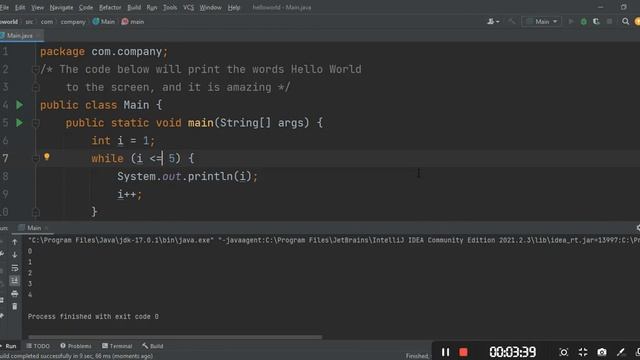This screenshot has width=640, height=360.
Task: Click the int i = 1 code line
Action: coord(123,141)
